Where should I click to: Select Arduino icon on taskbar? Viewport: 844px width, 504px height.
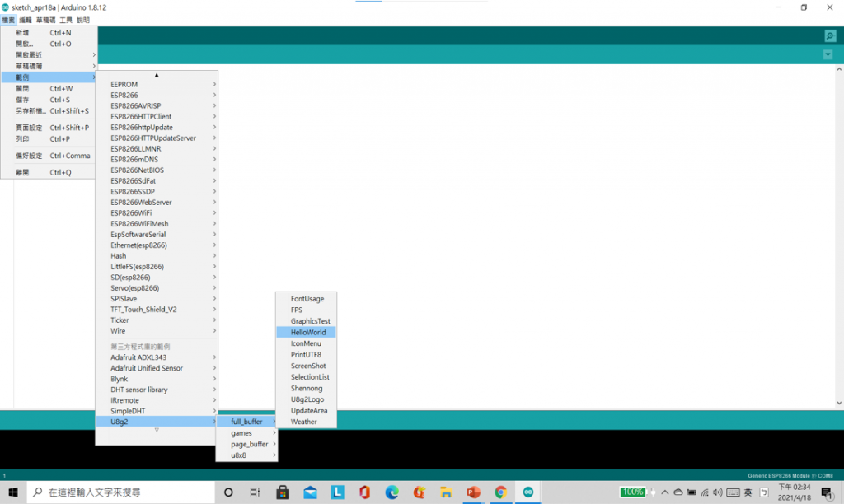point(528,492)
